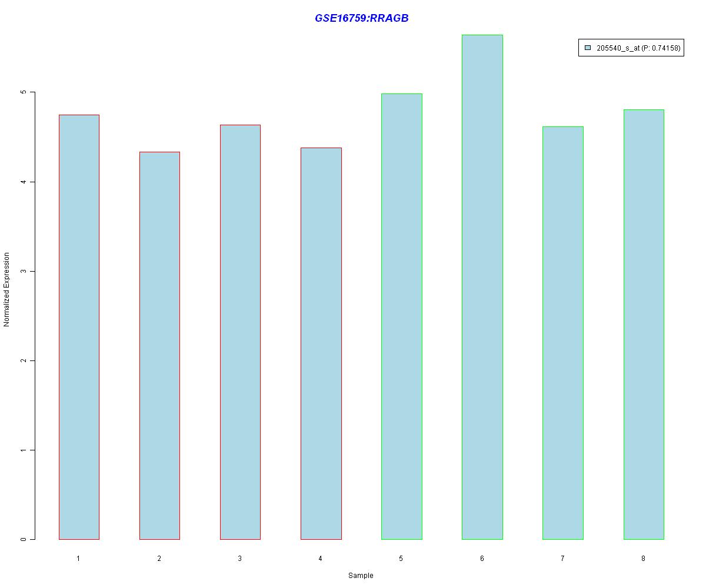Click the y-axis tick label 2

[25, 360]
